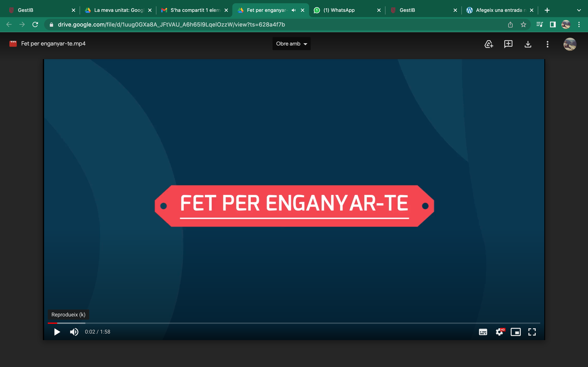Click the add comment icon
The width and height of the screenshot is (588, 367).
(x=508, y=44)
